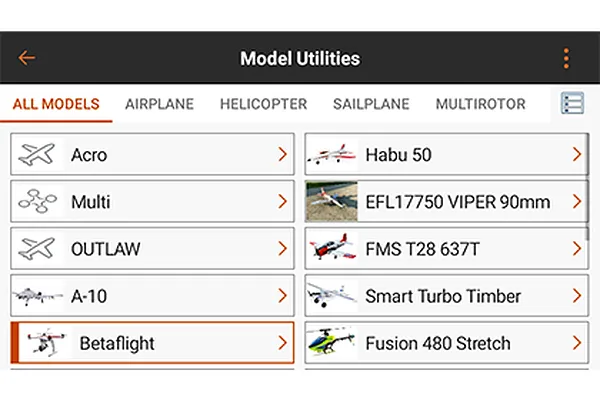The image size is (600, 400).
Task: Click the Acro airplane silhouette icon
Action: point(38,155)
